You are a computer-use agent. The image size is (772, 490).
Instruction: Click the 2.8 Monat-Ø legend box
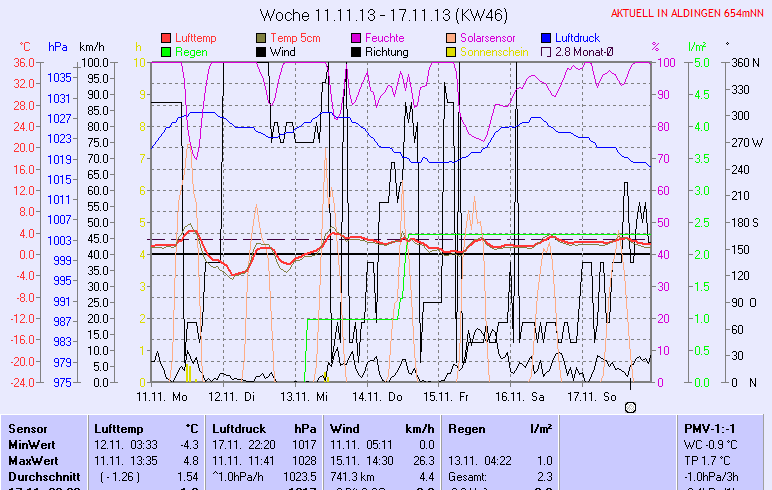coord(547,51)
